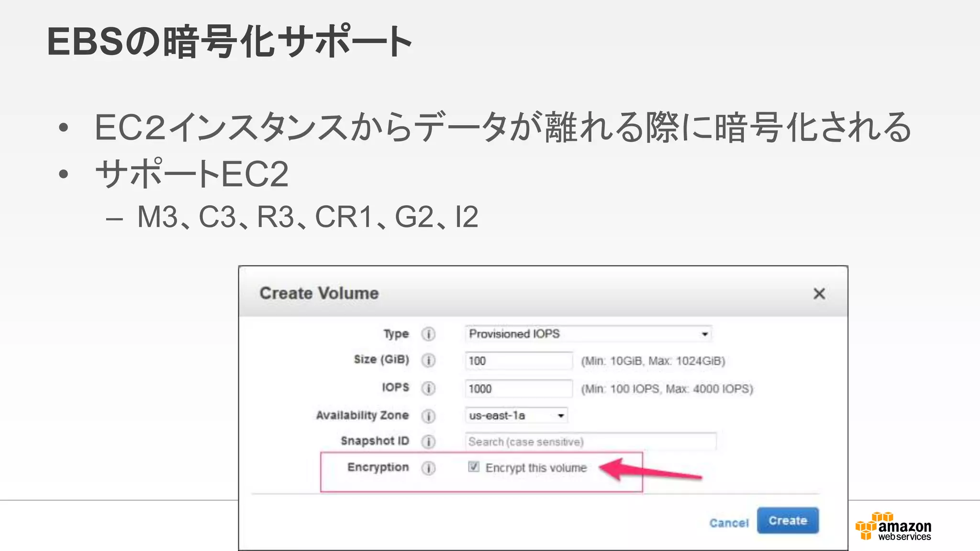Click the 'M3、C3、R3、CR1、G2、I2' text line
This screenshot has height=551, width=980.
tap(308, 217)
